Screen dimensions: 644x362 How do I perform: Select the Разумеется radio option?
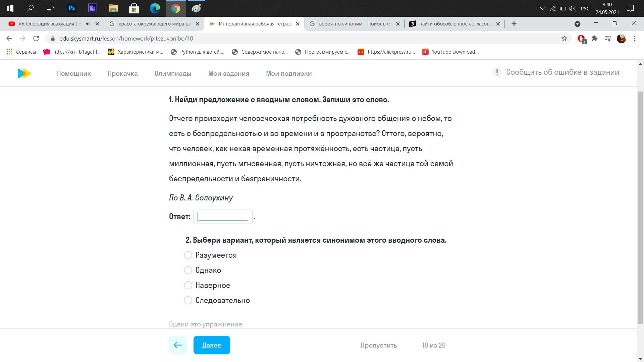(188, 255)
